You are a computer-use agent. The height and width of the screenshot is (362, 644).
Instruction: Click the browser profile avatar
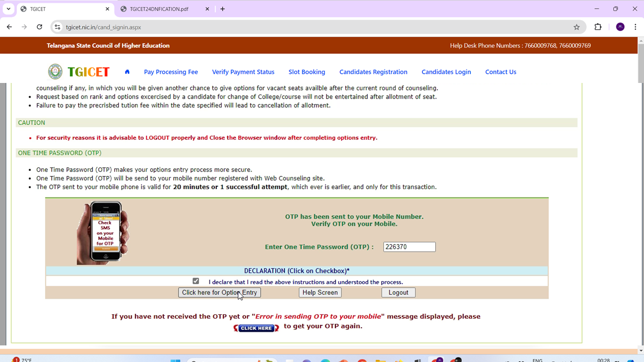coord(620,27)
